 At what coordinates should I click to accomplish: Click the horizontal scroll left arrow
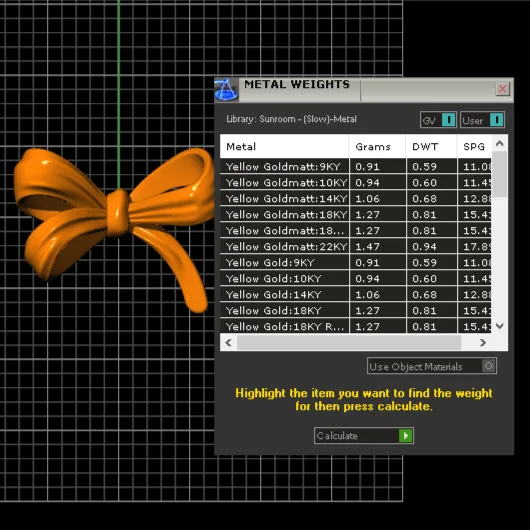point(228,343)
